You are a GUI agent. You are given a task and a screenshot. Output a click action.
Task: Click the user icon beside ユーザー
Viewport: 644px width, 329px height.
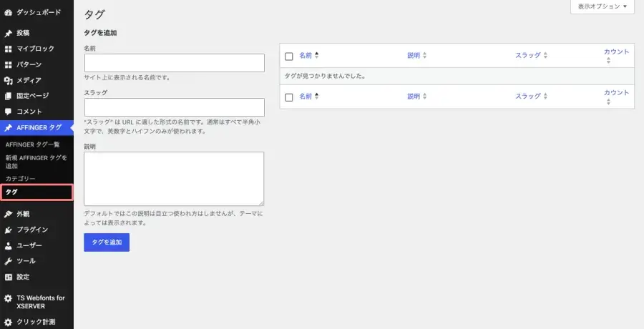[x=8, y=245]
